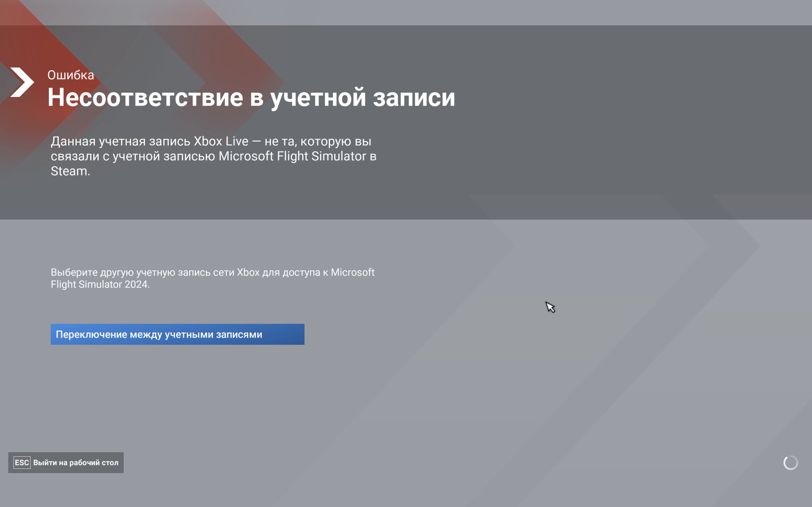Click the circular loading spinner

(x=790, y=463)
